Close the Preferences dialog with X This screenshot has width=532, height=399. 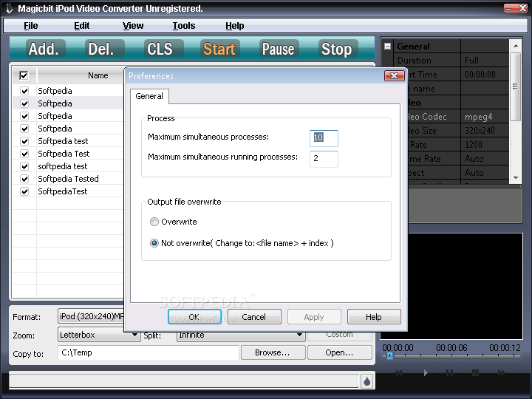pyautogui.click(x=395, y=75)
